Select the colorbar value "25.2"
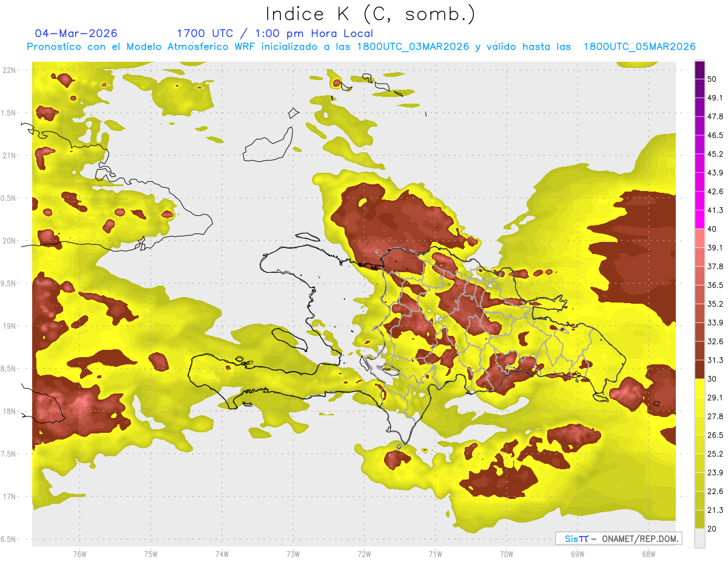This screenshot has width=728, height=562. tap(715, 454)
